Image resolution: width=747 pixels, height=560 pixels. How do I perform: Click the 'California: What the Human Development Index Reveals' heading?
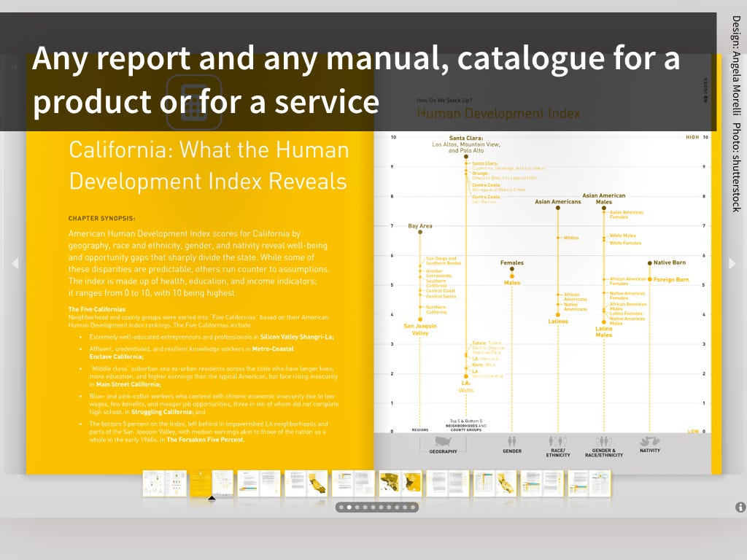coord(209,166)
